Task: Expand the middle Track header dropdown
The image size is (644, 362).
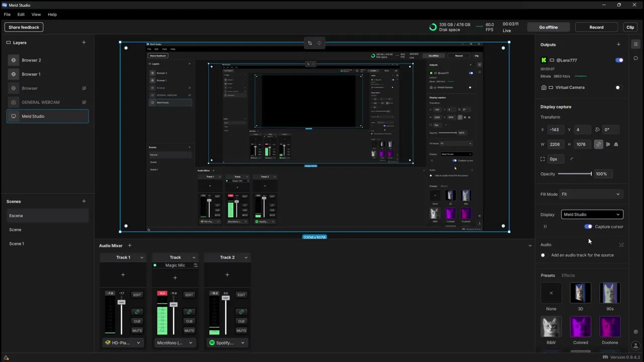Action: tap(194, 257)
